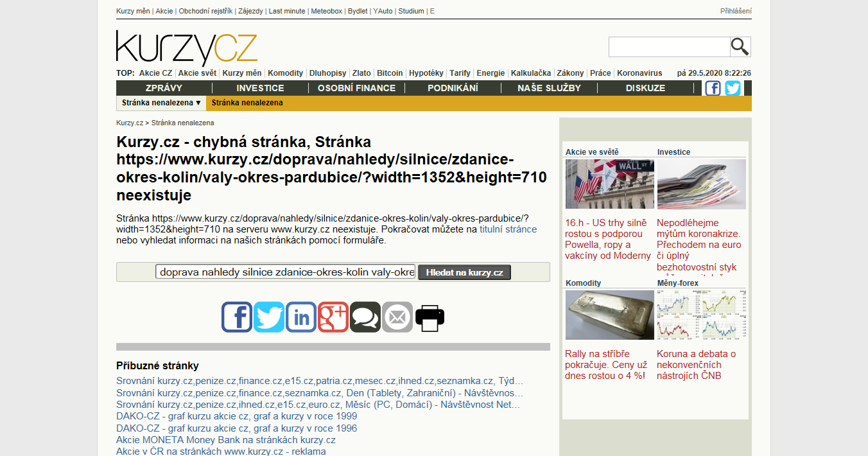Open 'Akcie svět' in TOP row
Viewport: 868px width, 456px height.
pos(197,73)
